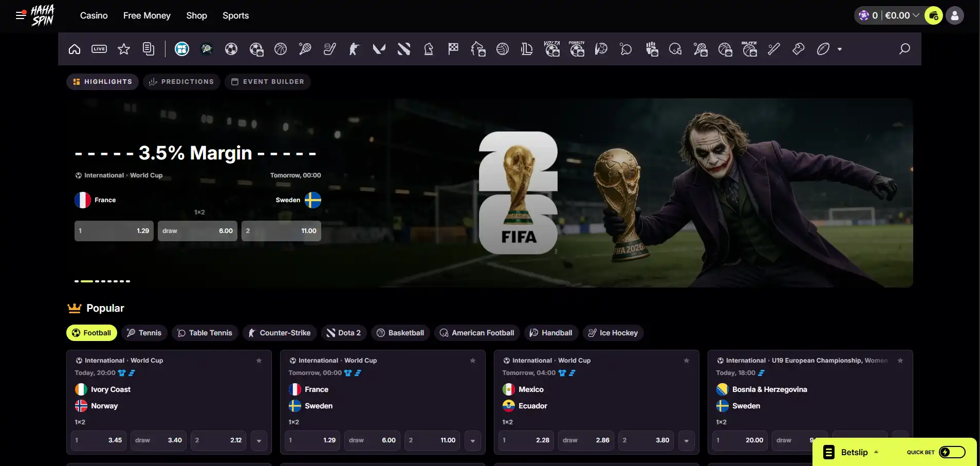Screen dimensions: 980x466
Task: Select the Valorant icon
Action: click(379, 49)
